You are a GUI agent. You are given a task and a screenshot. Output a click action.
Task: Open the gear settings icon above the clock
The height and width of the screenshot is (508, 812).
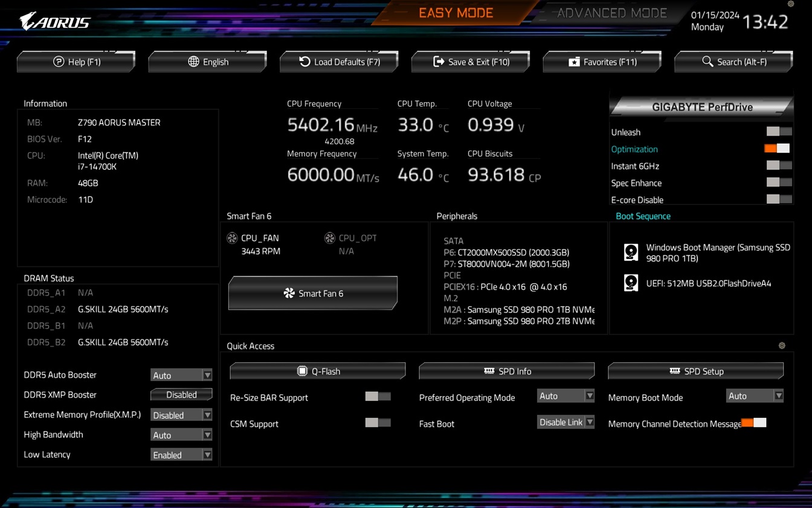[x=791, y=4]
